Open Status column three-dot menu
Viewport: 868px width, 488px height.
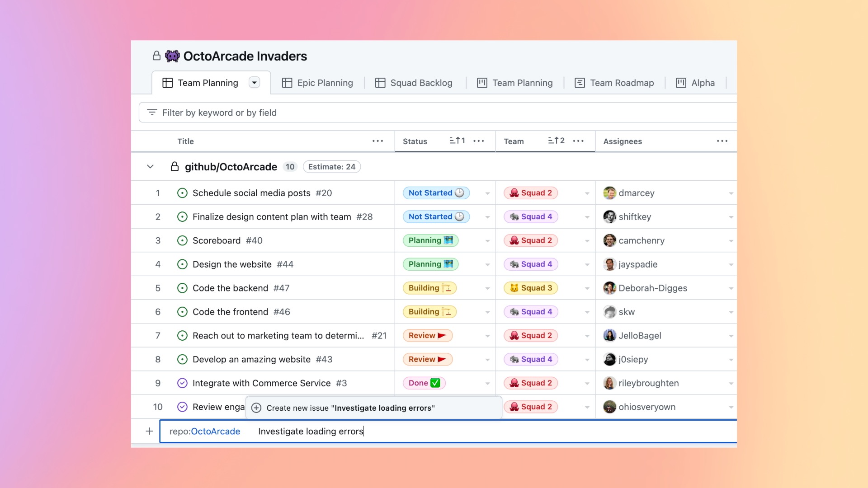(x=479, y=141)
